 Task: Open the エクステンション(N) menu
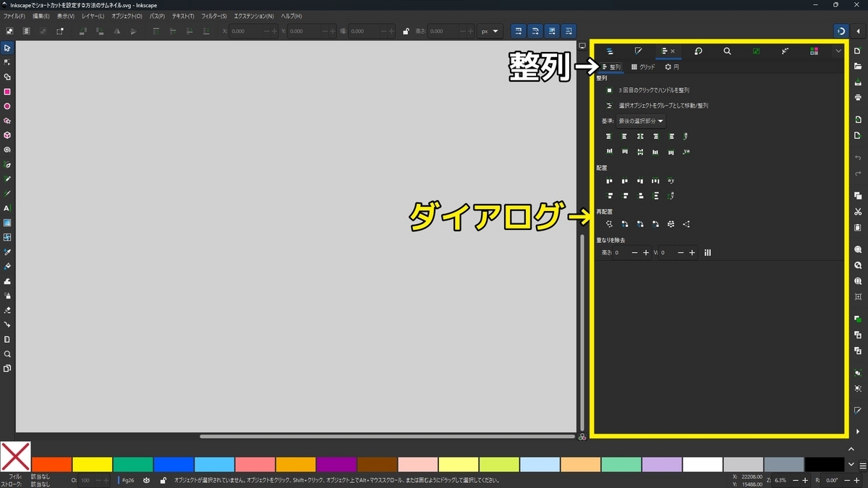coord(254,16)
